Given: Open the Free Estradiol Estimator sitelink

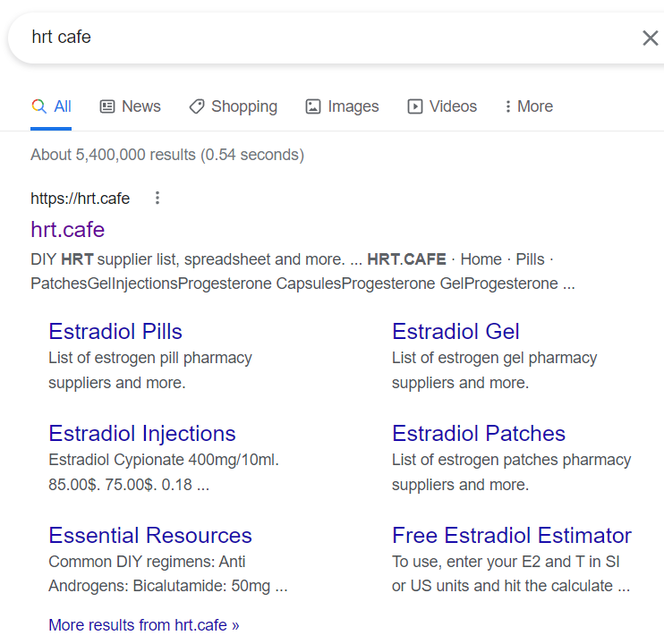Looking at the screenshot, I should click(x=512, y=535).
